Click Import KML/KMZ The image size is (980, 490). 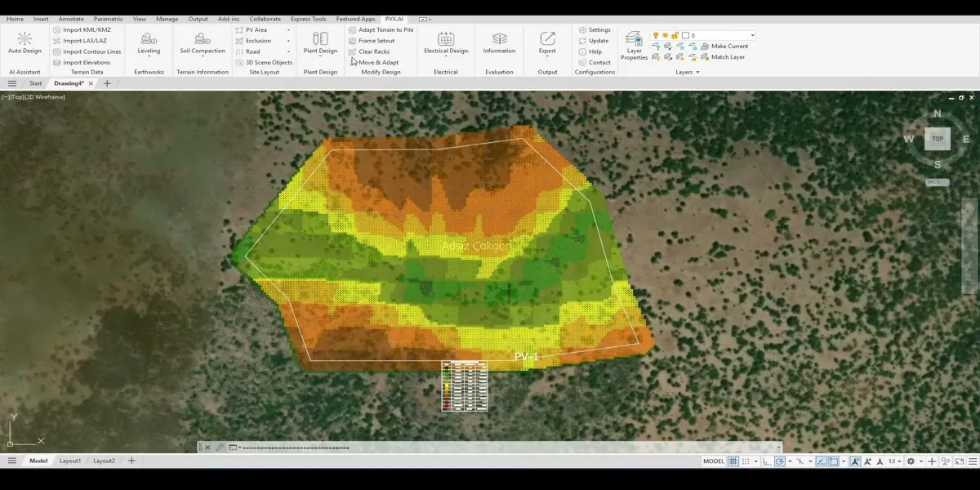click(86, 30)
